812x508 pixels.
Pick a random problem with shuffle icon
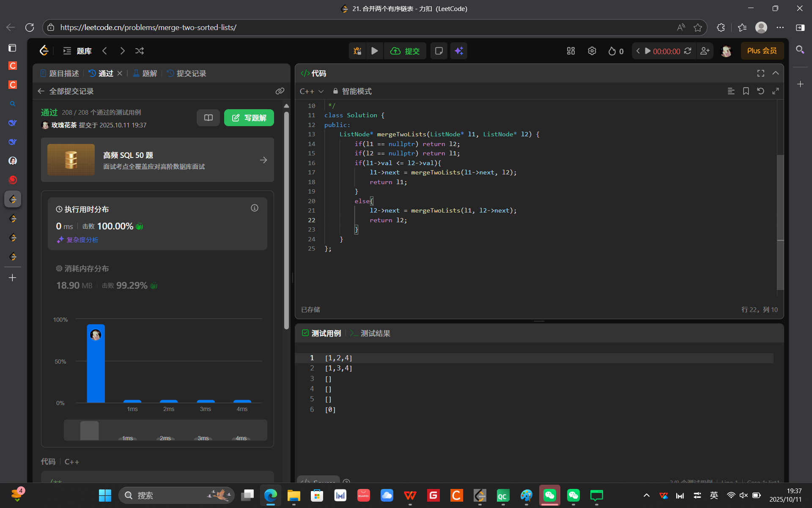click(140, 51)
